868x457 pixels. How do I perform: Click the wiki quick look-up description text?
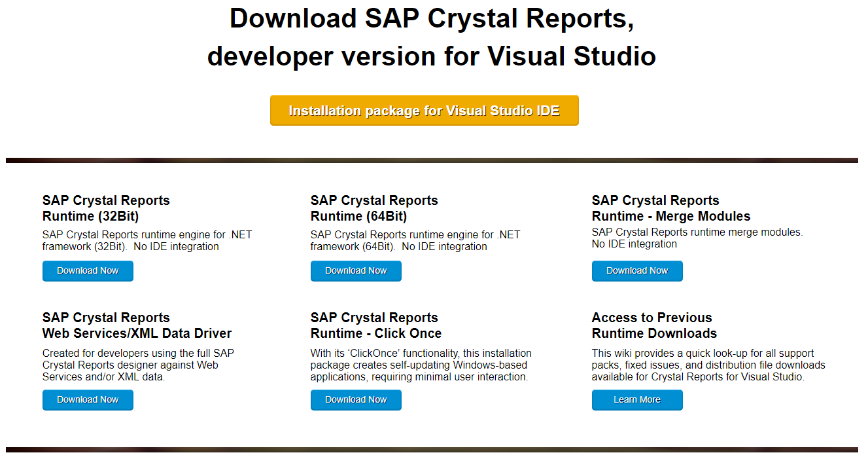point(708,365)
